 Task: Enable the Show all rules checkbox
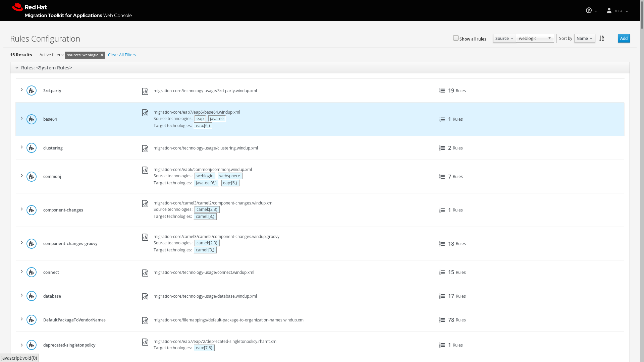tap(455, 38)
